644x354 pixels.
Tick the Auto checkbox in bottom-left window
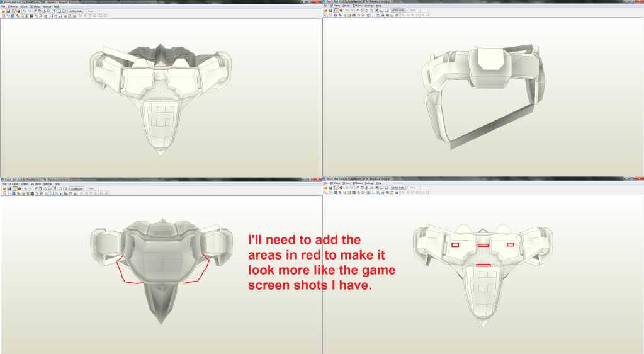coord(87,188)
